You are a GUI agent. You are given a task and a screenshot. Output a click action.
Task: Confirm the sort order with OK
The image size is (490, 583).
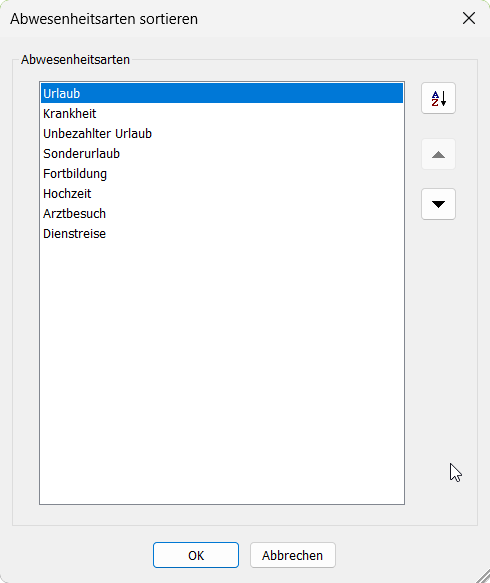(196, 555)
